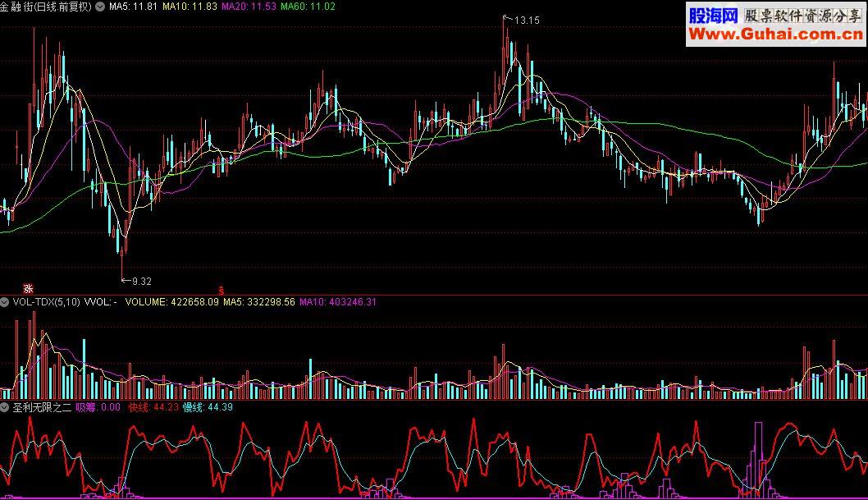
Task: Click the VVOL: - label
Action: [101, 302]
